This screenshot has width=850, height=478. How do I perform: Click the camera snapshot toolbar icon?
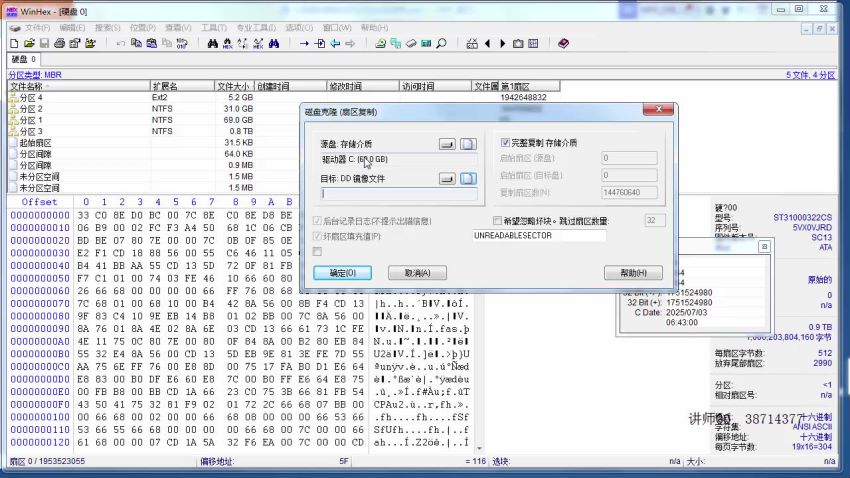(x=518, y=43)
